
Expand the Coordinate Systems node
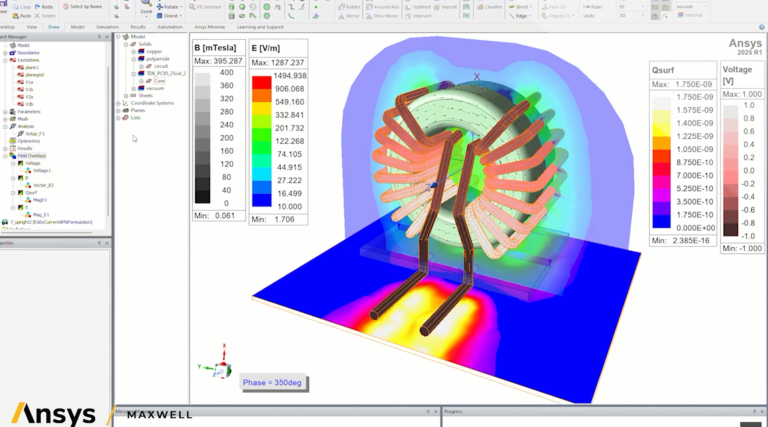118,103
